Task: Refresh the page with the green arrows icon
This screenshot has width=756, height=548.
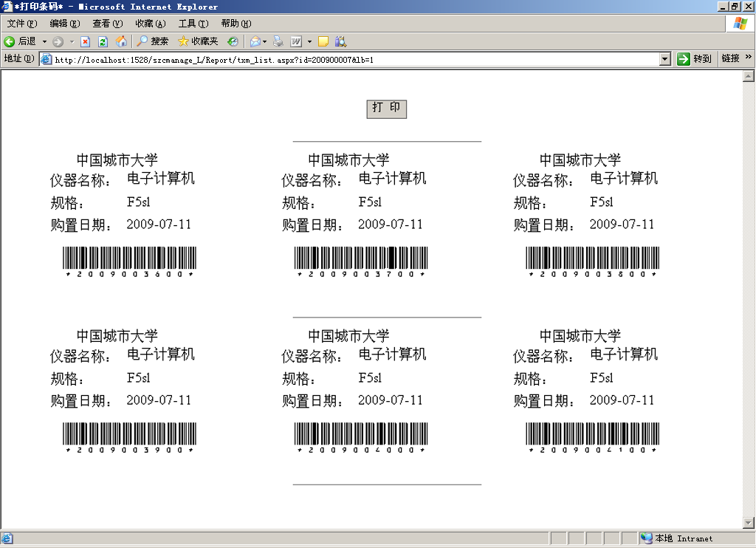Action: [103, 41]
